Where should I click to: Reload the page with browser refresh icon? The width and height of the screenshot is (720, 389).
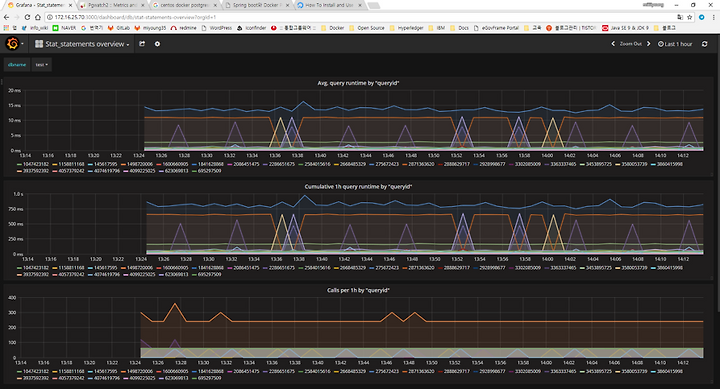coord(28,17)
